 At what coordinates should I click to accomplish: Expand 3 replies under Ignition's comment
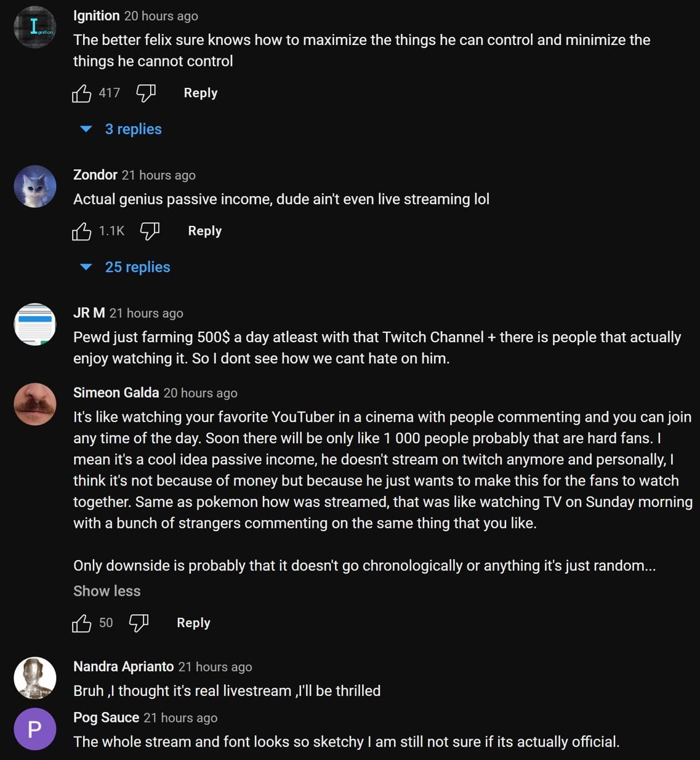[132, 129]
